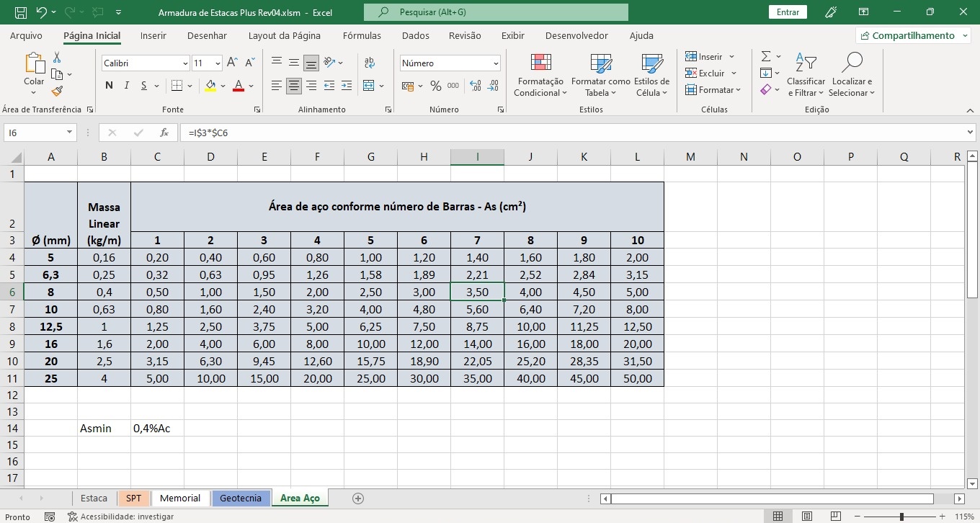Cut selection with the scissors icon
The height and width of the screenshot is (523, 980).
pos(57,58)
